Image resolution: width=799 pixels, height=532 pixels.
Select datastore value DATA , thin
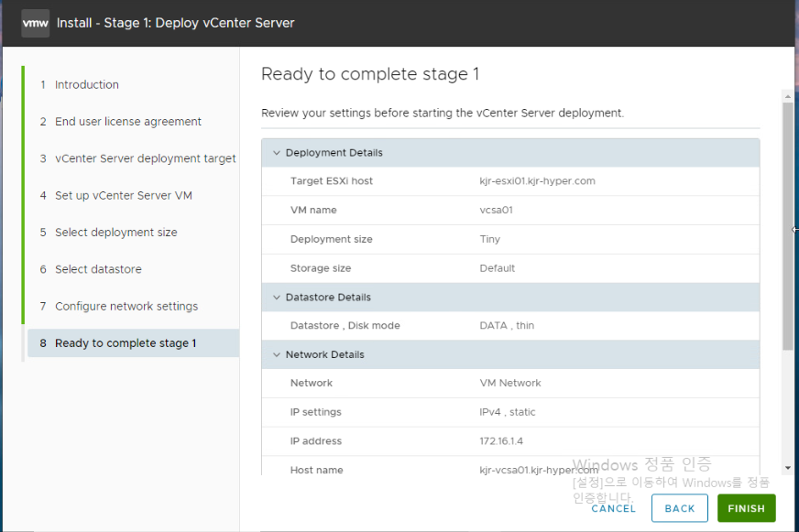pos(507,326)
